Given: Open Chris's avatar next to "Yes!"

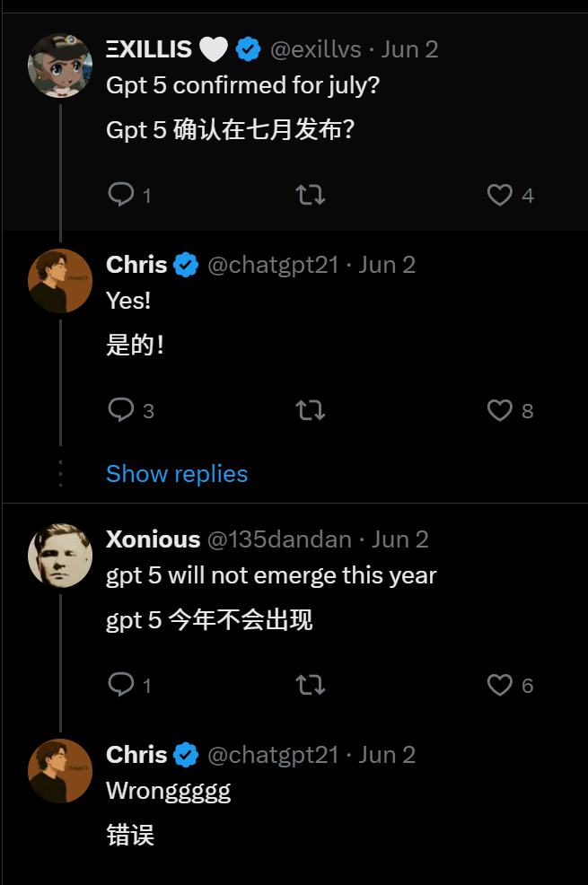Looking at the screenshot, I should (60, 281).
